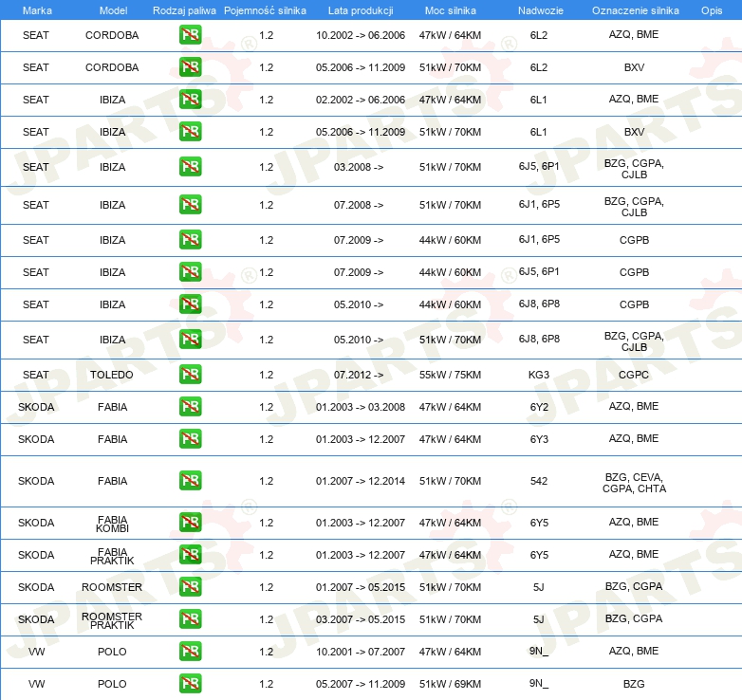This screenshot has width=742, height=700.
Task: Click the 10.2001 -> 07.2007 date cell
Action: pos(361,652)
